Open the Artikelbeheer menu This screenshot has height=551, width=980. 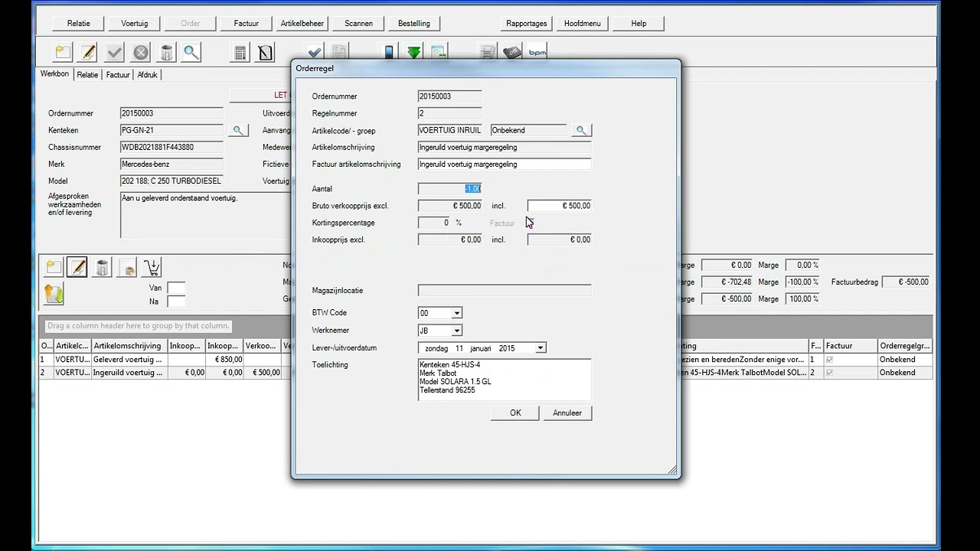[x=302, y=24]
